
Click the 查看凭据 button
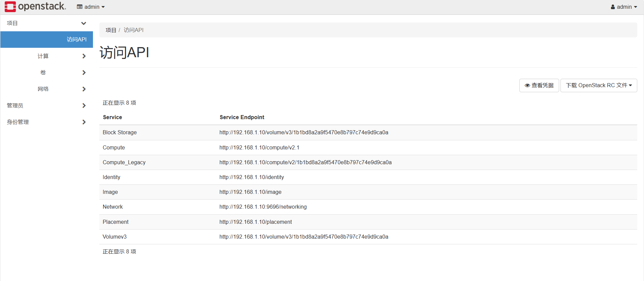pyautogui.click(x=539, y=85)
